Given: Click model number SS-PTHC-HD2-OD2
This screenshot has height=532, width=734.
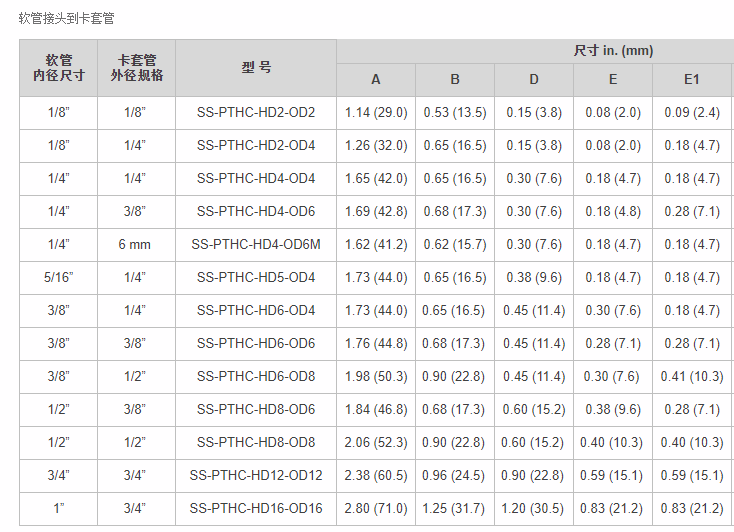Looking at the screenshot, I should (x=256, y=112).
